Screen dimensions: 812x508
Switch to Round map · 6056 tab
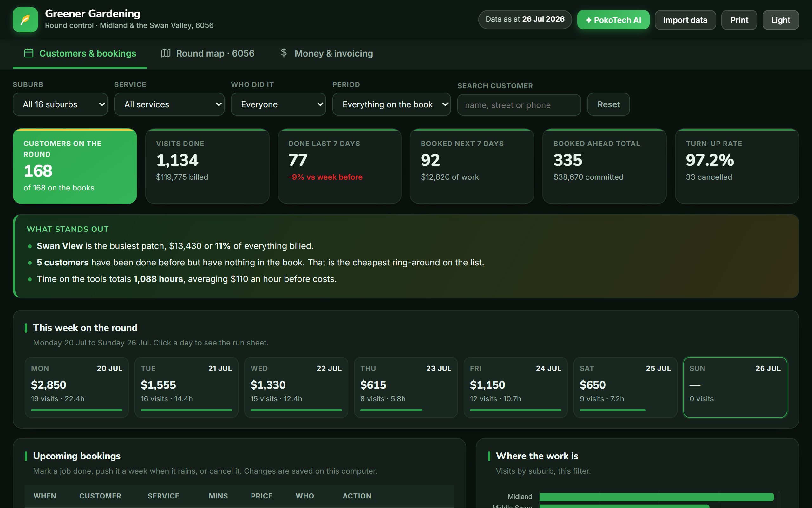point(208,53)
